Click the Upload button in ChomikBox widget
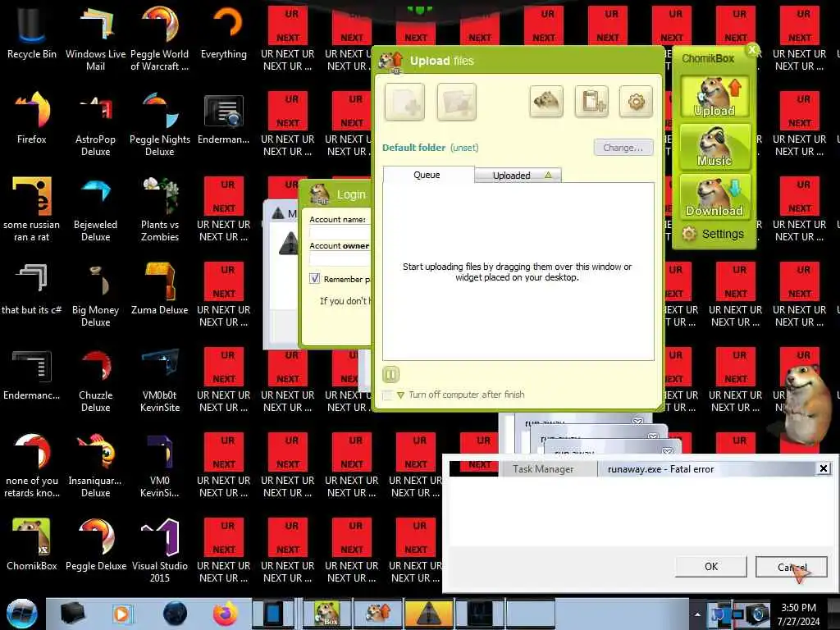The height and width of the screenshot is (630, 840). [x=714, y=97]
